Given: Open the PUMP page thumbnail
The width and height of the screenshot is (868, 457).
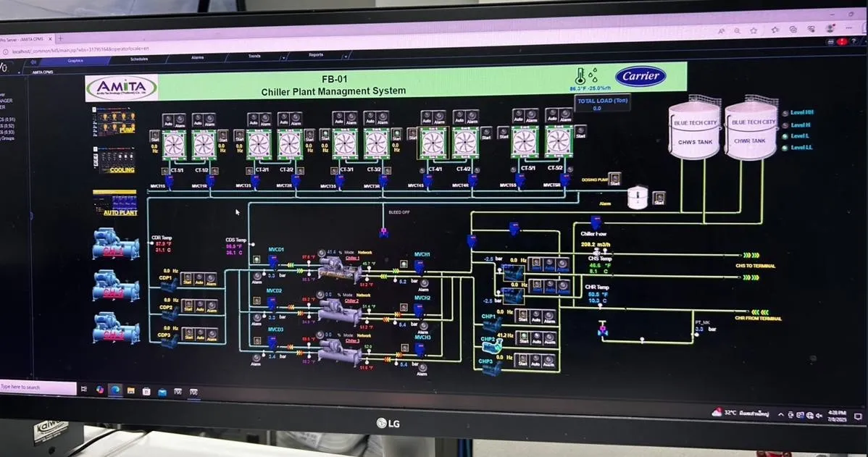Looking at the screenshot, I should (x=114, y=120).
